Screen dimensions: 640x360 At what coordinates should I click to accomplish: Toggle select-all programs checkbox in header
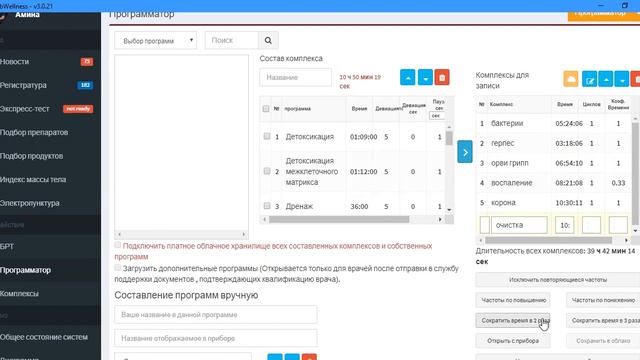click(x=266, y=109)
